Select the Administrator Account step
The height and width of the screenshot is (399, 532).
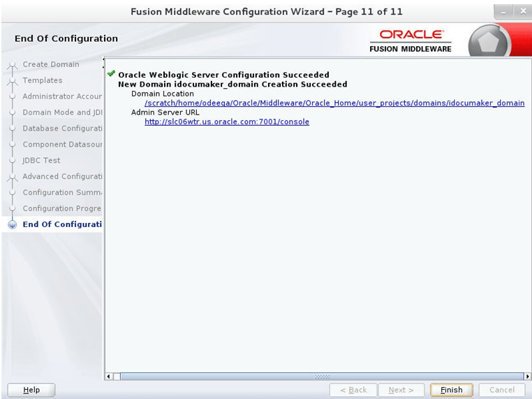(x=62, y=96)
